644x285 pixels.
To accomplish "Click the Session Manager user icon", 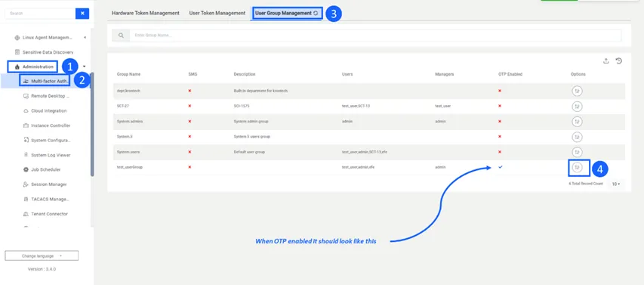I will [x=26, y=184].
